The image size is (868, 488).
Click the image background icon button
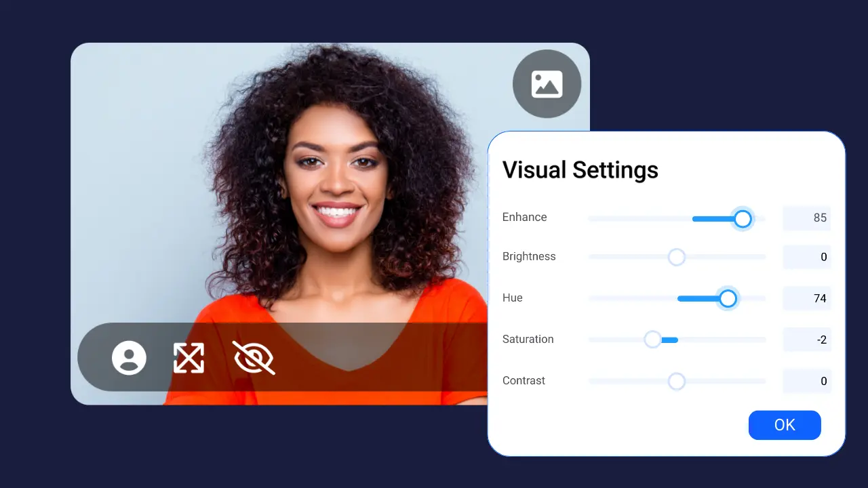(547, 84)
